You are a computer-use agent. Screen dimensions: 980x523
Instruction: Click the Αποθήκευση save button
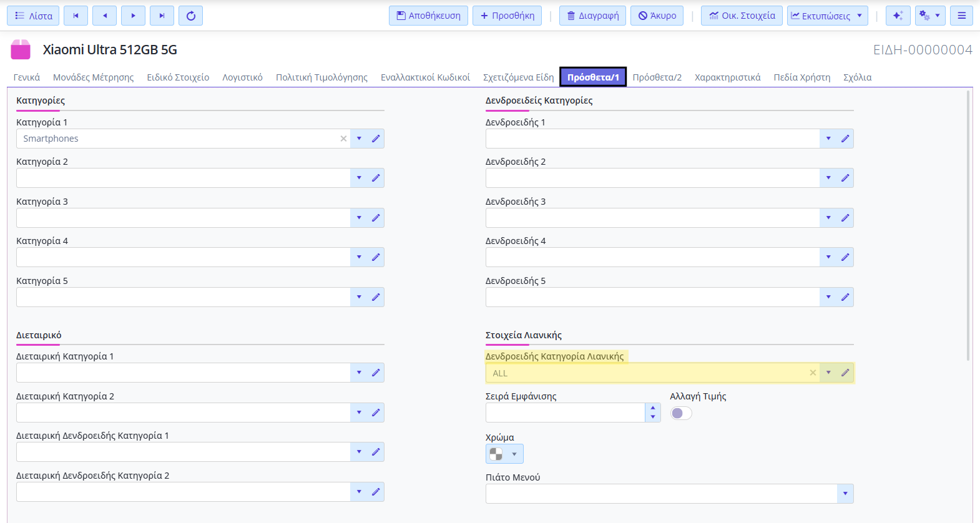tap(428, 16)
